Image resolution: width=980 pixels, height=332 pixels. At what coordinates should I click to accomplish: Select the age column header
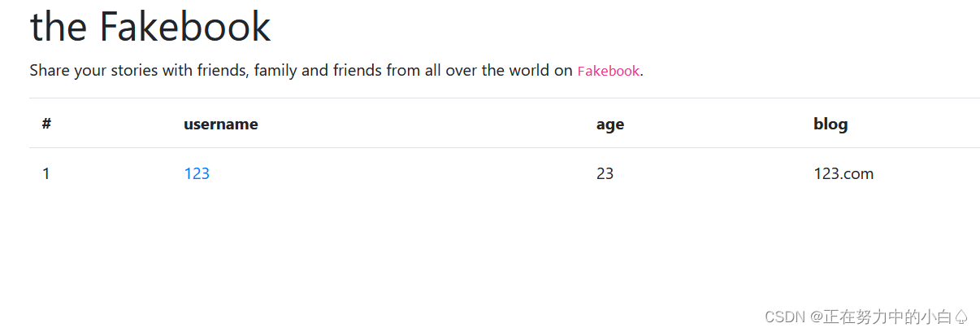click(609, 124)
